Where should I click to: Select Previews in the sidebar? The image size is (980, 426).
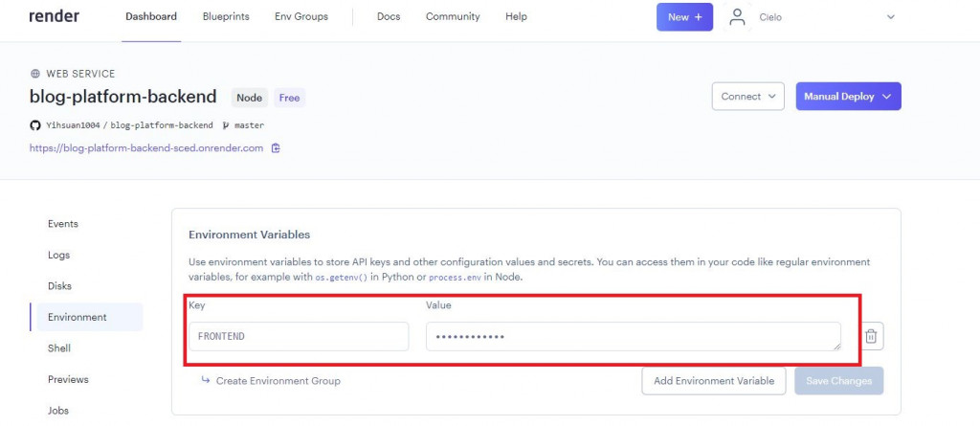point(68,379)
